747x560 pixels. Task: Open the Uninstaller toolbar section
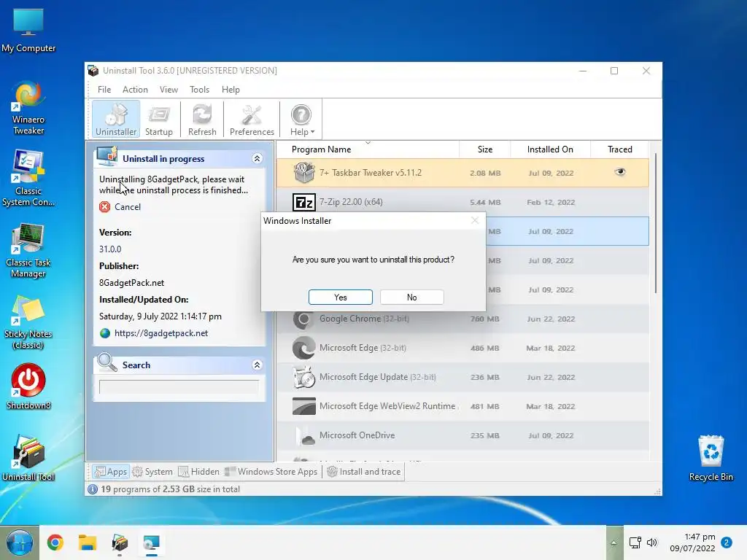116,119
